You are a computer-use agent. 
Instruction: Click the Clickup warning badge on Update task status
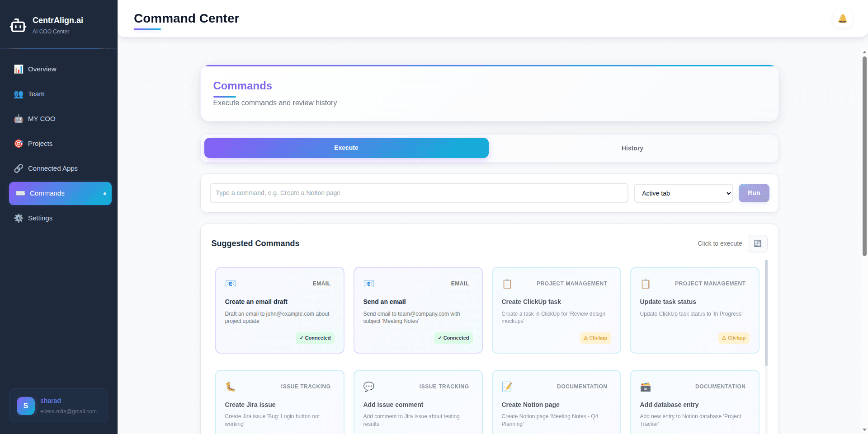tap(733, 338)
